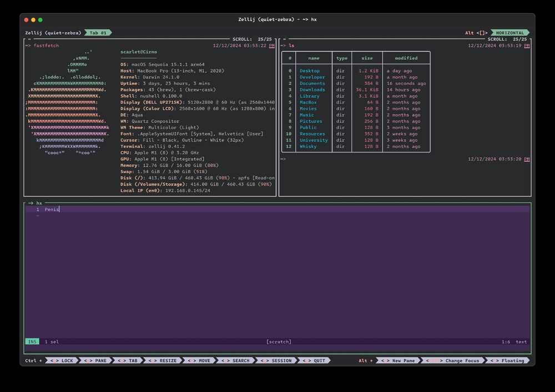
Task: Click the Music directory name
Action: click(x=306, y=115)
